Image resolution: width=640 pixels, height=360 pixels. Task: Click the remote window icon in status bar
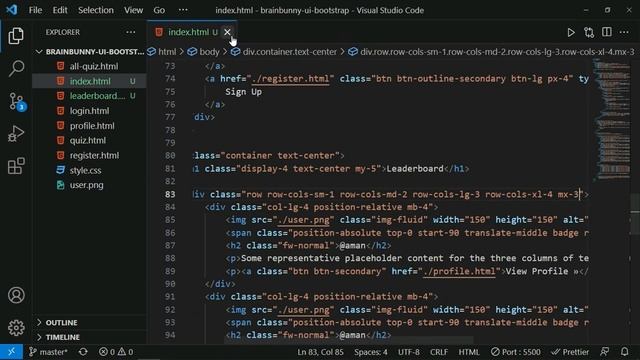pos(11,352)
